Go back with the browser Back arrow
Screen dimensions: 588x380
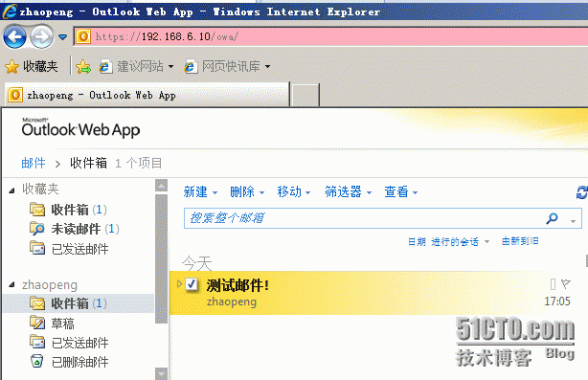point(14,36)
